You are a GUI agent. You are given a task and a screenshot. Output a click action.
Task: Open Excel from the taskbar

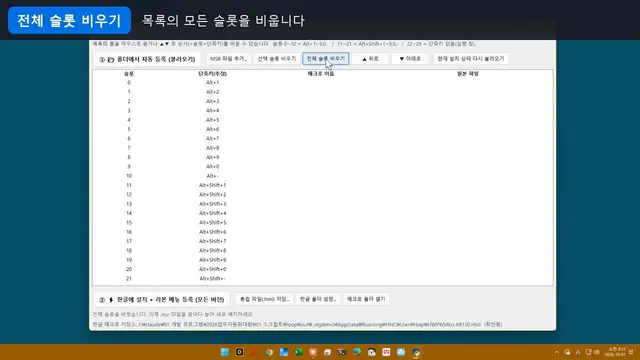click(x=298, y=352)
